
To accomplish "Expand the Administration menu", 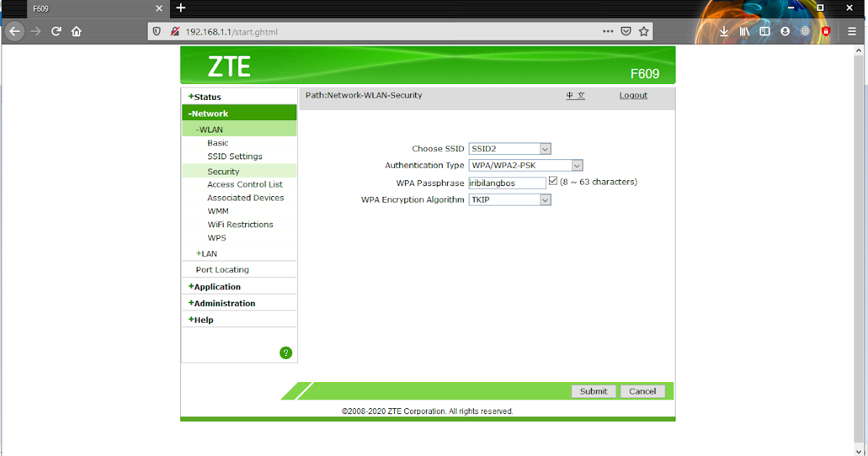I will 222,303.
